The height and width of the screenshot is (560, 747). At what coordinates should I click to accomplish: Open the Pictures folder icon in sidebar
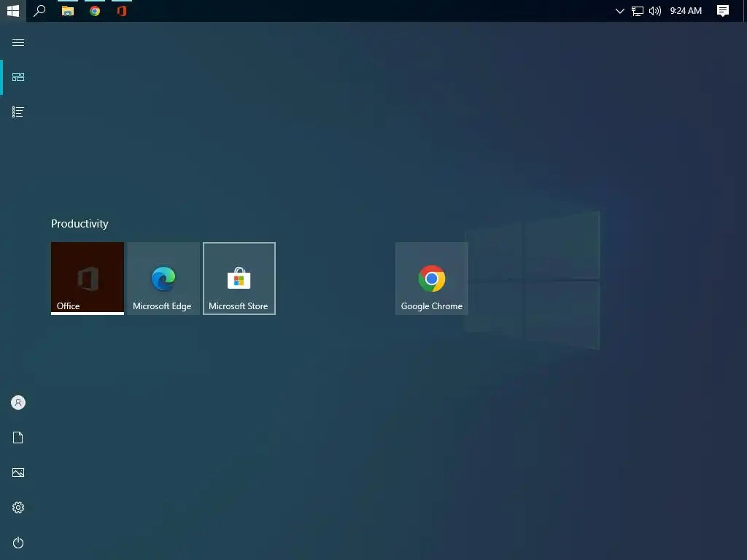(18, 472)
